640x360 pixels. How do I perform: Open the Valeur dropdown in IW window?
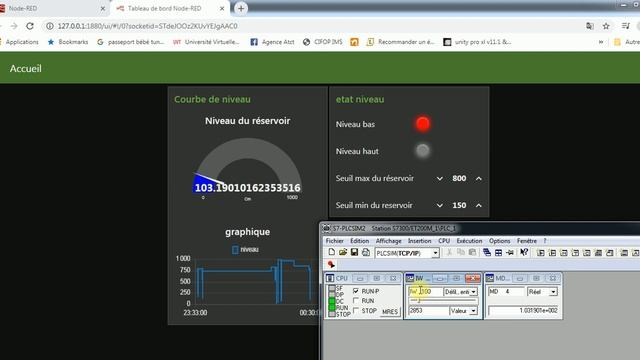[473, 311]
